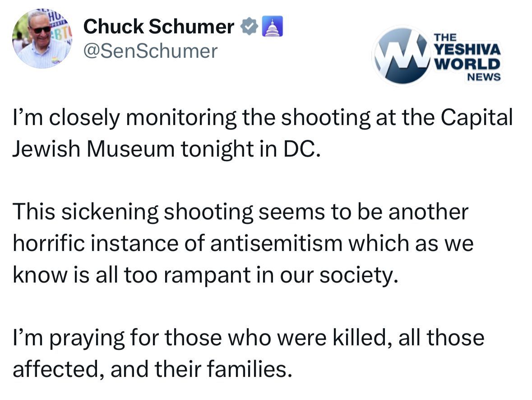Click the paragraph beginning "I'm closely monitoring"
The height and width of the screenshot is (400, 532).
click(262, 133)
